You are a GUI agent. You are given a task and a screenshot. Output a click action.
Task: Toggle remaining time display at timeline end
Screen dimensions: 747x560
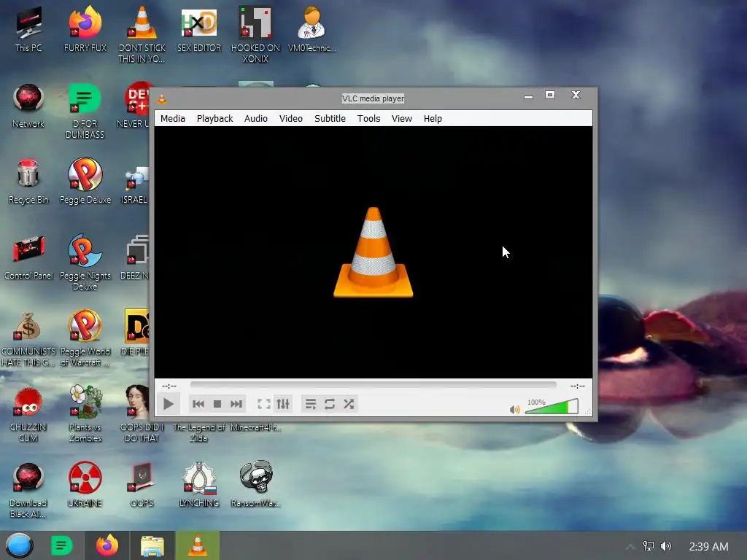(578, 386)
